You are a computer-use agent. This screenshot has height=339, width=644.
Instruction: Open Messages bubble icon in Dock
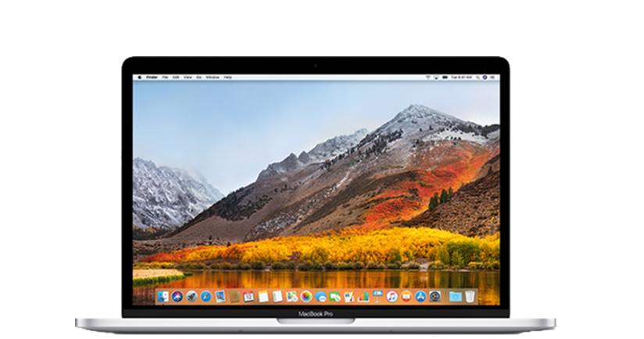coord(320,296)
